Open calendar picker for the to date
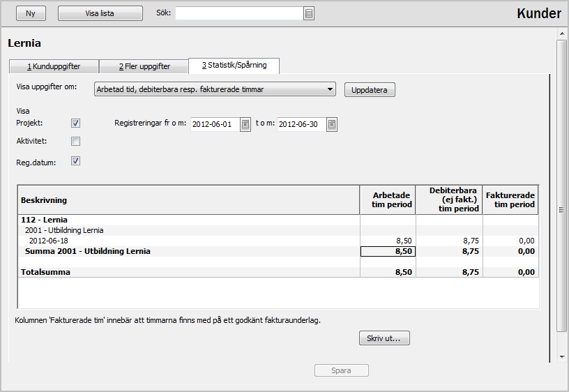Viewport: 569px width, 392px height. coord(332,124)
